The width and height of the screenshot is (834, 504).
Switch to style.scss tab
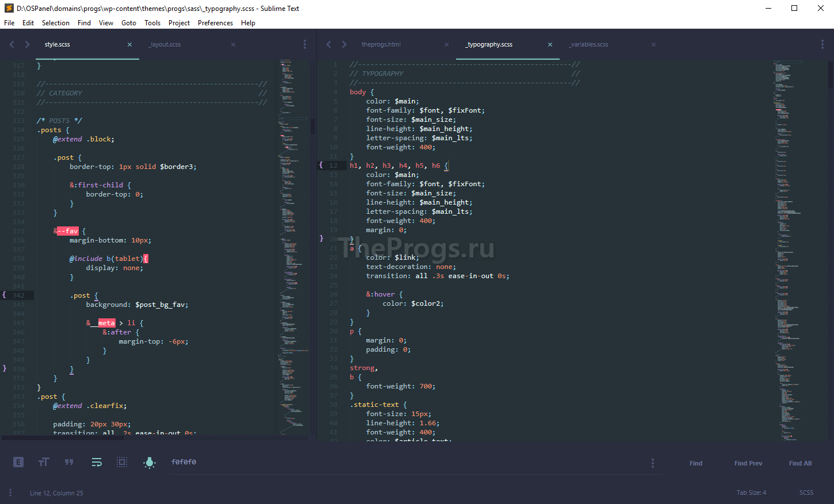pos(87,44)
